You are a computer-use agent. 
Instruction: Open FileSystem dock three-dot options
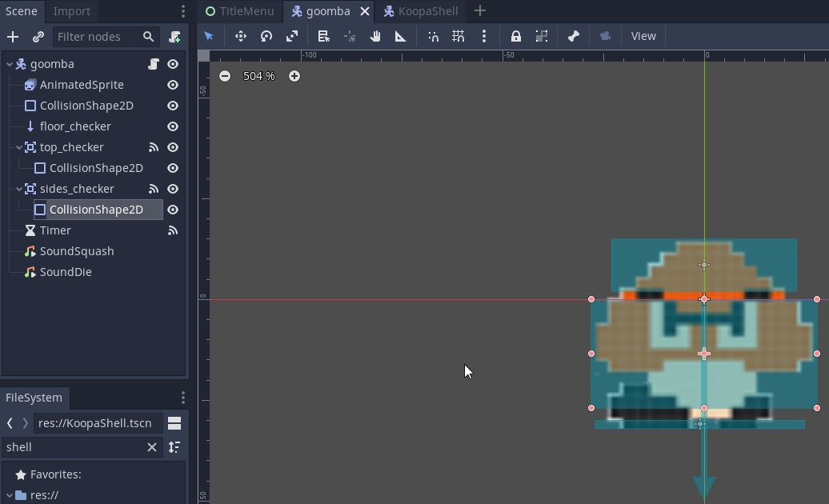click(x=183, y=398)
